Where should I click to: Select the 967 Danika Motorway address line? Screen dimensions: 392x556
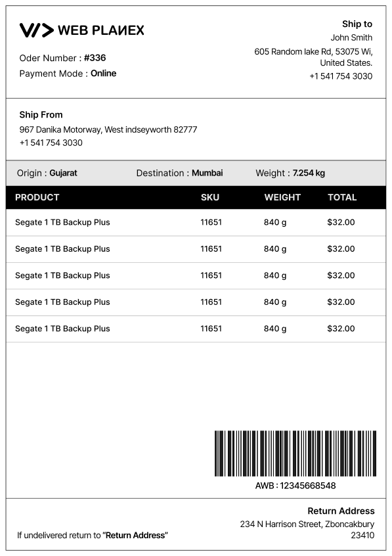tap(108, 129)
